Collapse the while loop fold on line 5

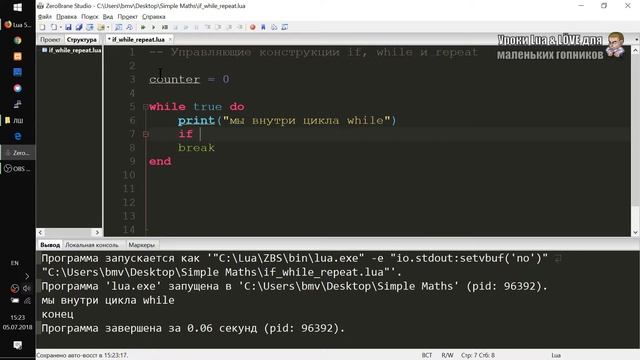[145, 107]
